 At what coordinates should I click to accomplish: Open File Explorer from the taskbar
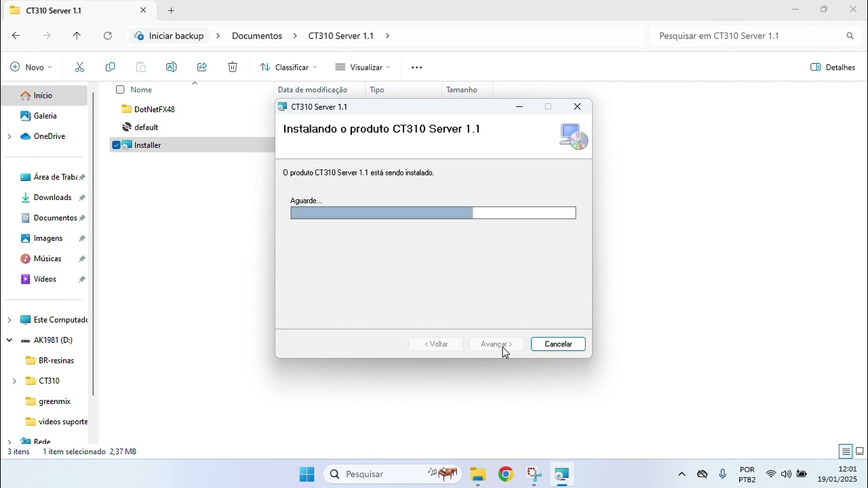478,474
